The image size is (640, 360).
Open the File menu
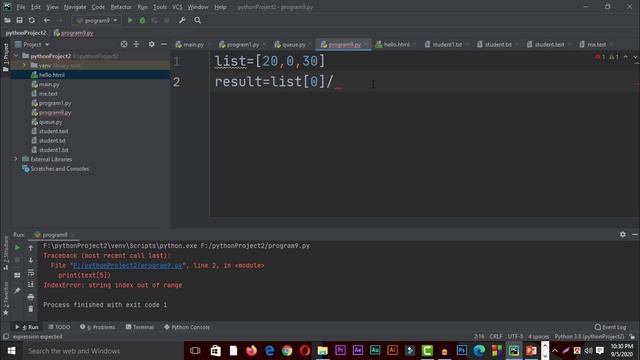(x=20, y=7)
